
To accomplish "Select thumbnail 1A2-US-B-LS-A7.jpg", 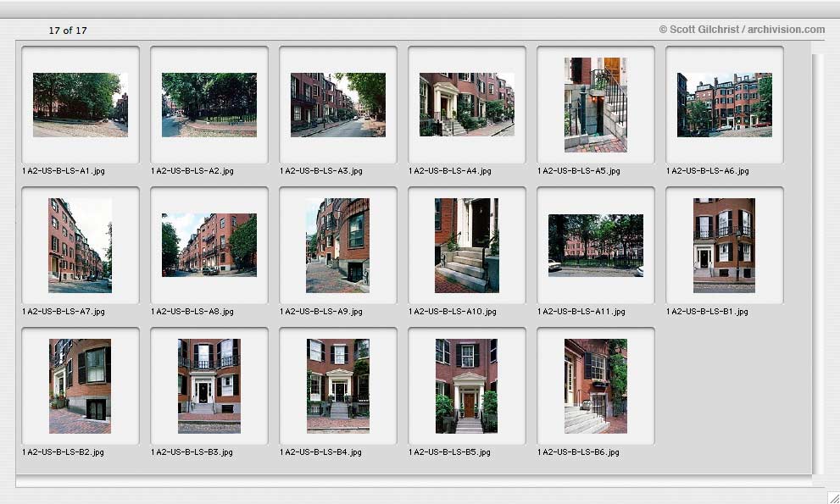I will point(81,246).
